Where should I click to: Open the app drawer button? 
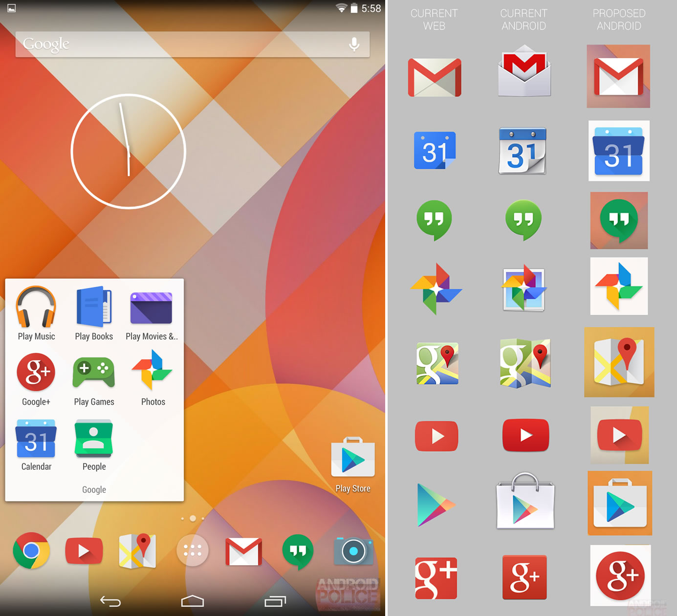[193, 550]
